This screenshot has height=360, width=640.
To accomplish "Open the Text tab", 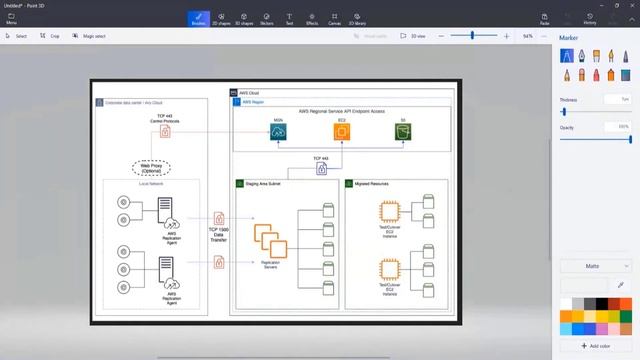I will coord(289,19).
